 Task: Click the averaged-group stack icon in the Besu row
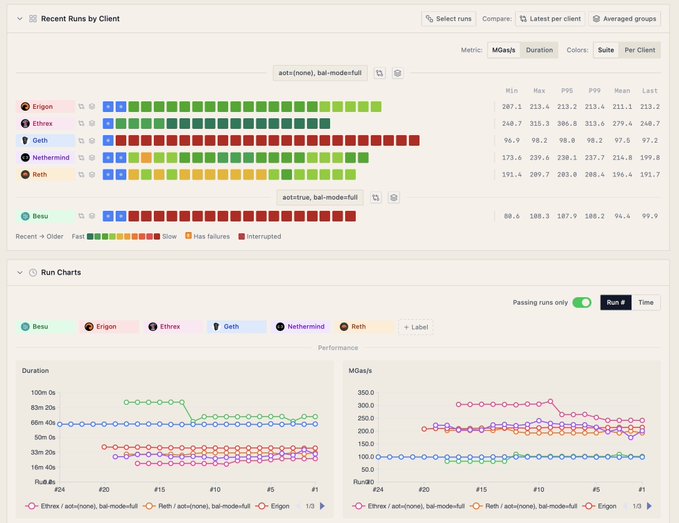point(92,216)
